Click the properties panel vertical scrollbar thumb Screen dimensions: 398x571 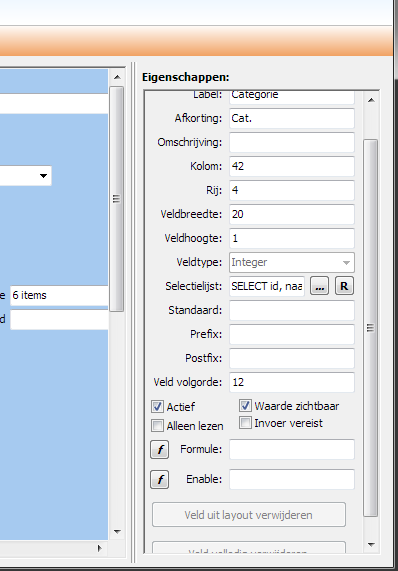tap(371, 328)
